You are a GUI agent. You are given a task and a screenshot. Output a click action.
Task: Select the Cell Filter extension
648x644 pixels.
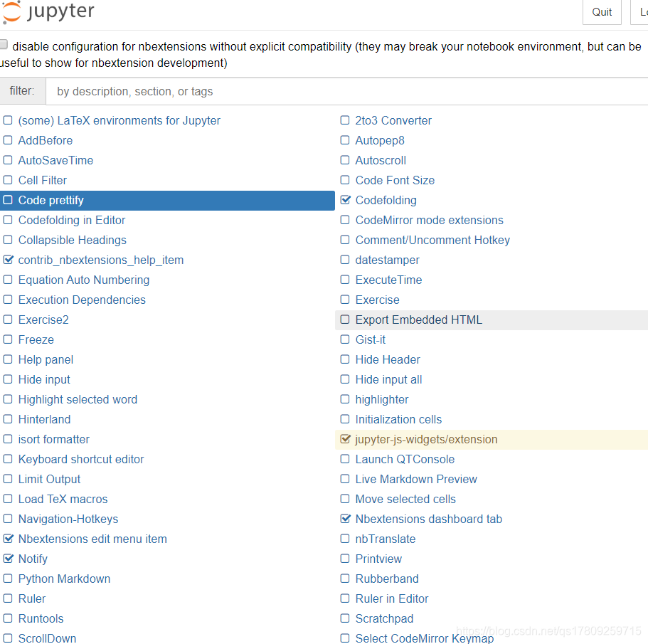pyautogui.click(x=43, y=180)
